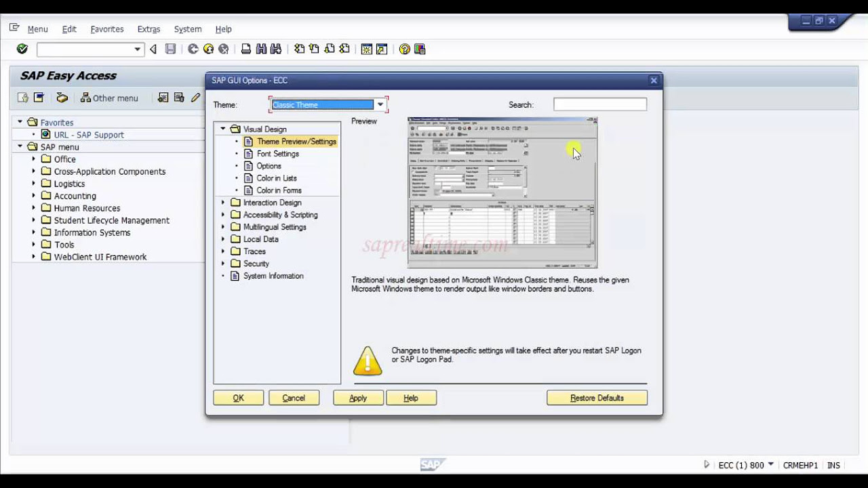
Task: Click the green checkmark Enter icon
Action: click(x=22, y=49)
